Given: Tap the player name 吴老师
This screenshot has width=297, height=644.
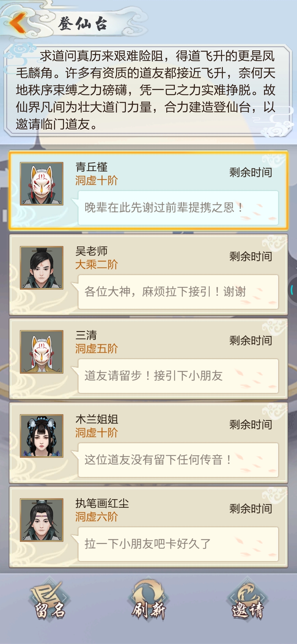Looking at the screenshot, I should point(91,251).
